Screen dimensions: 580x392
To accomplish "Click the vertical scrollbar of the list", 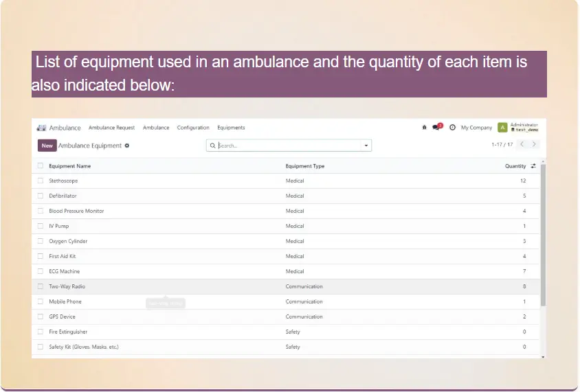I will (x=543, y=233).
